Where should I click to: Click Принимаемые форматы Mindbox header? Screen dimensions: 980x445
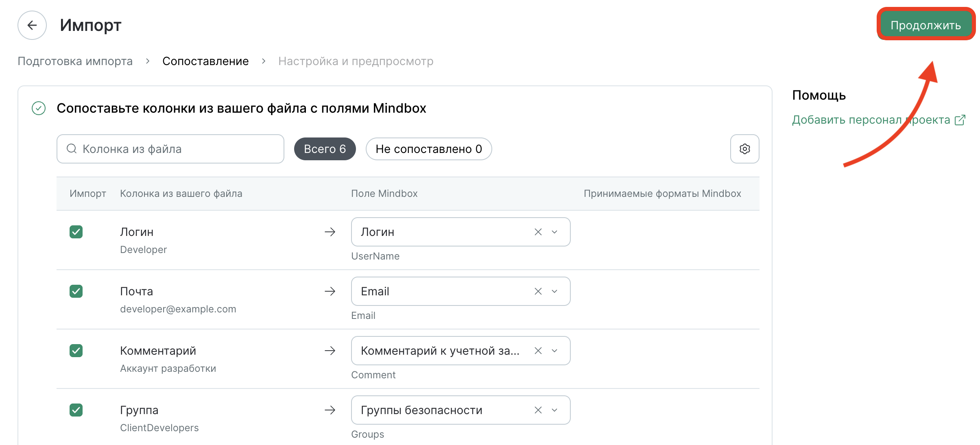[662, 194]
